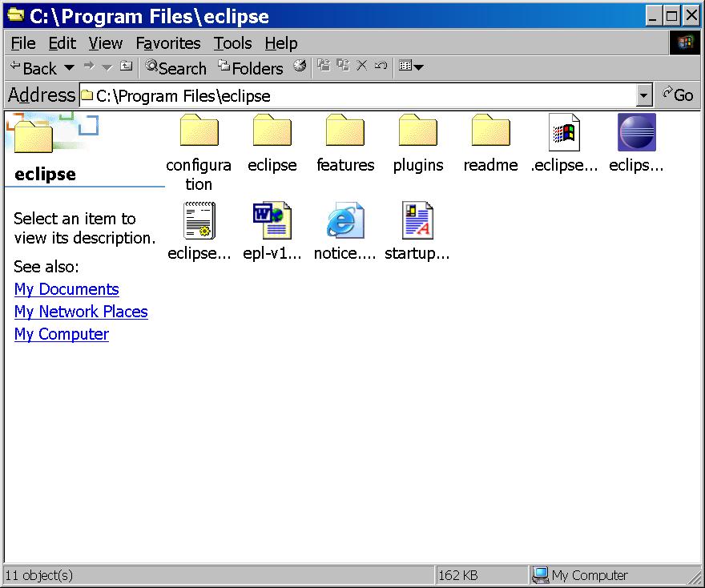705x588 pixels.
Task: Click the My Documents link
Action: point(66,289)
